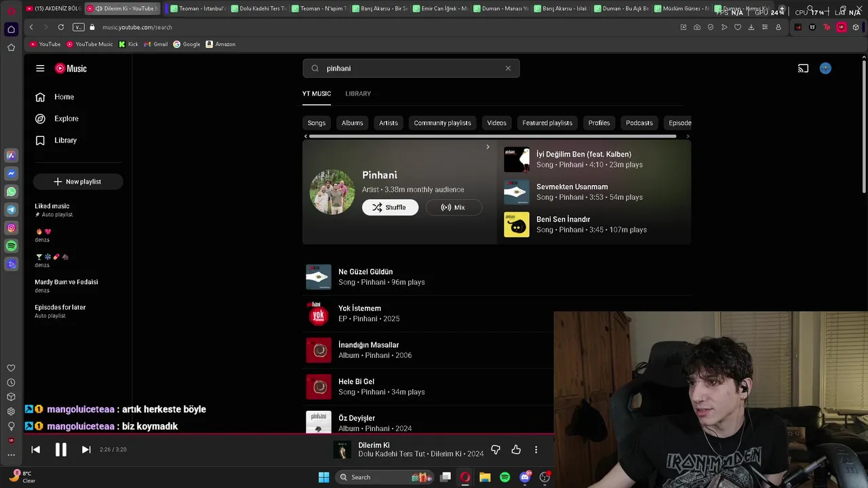Screen dimensions: 868x488
Task: Reload the current page
Action: 61,27
